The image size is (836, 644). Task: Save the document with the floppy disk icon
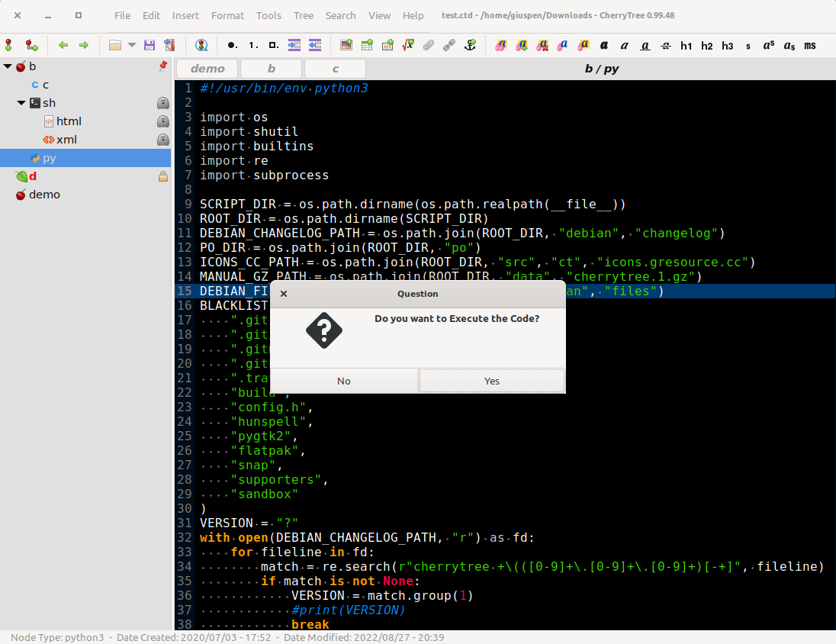tap(150, 46)
